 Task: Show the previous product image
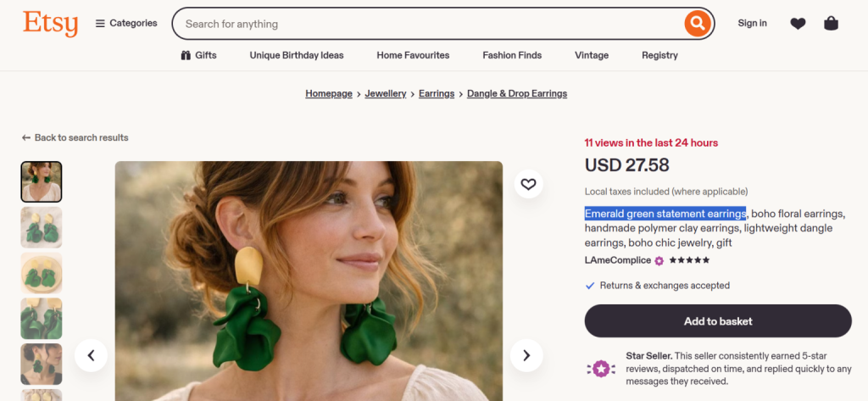tap(92, 355)
